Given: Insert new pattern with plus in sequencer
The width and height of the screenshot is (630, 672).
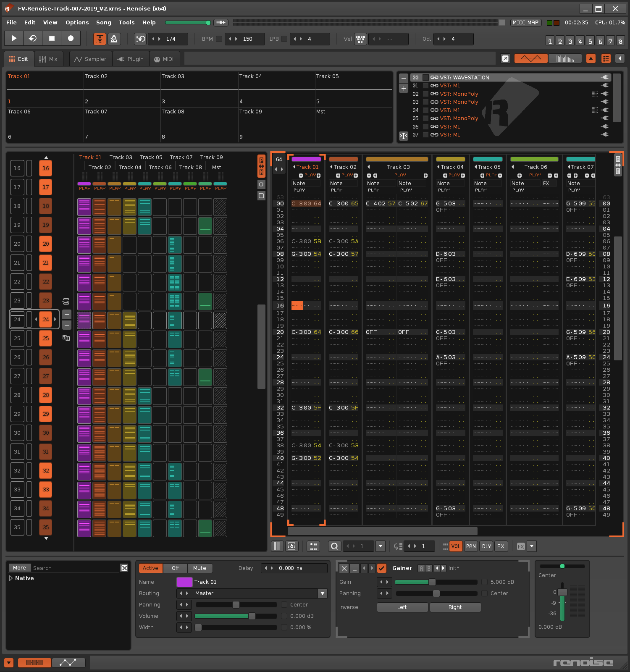Looking at the screenshot, I should point(67,325).
